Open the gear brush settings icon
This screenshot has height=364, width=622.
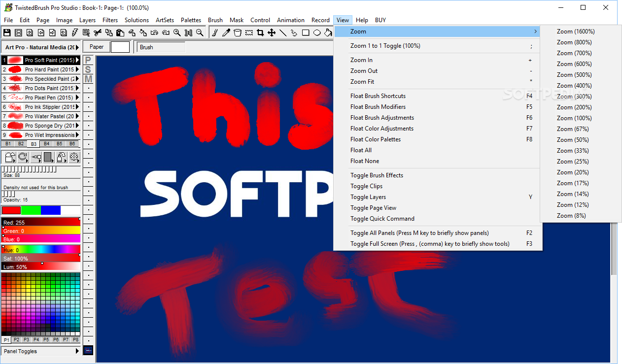(x=74, y=157)
